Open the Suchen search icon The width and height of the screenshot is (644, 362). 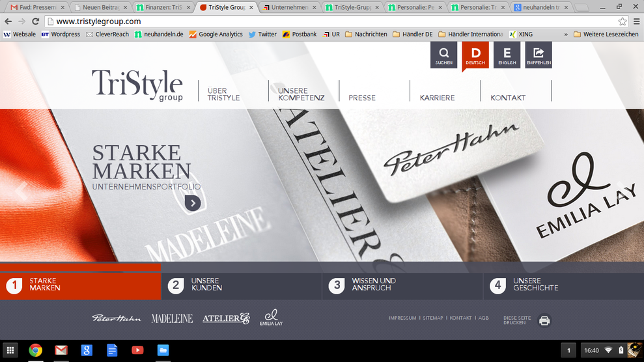coord(443,55)
